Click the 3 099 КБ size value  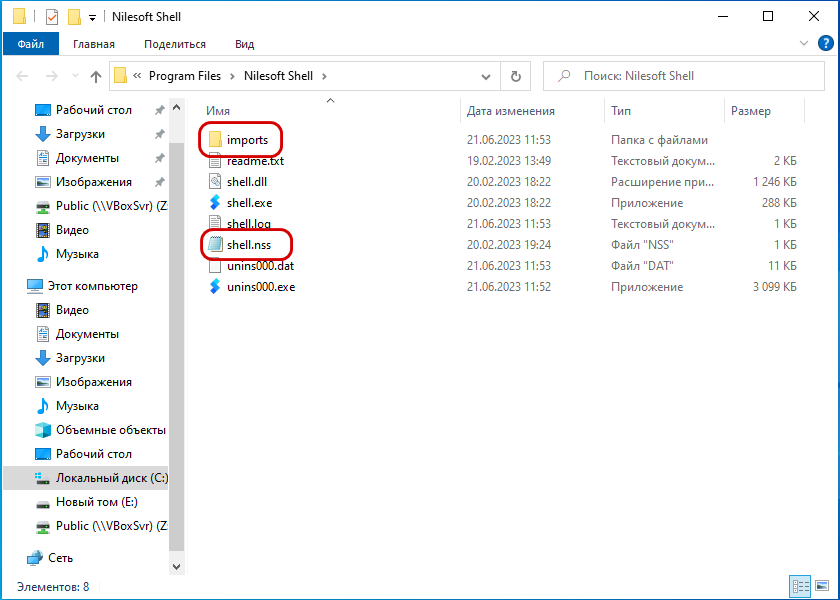tap(774, 287)
